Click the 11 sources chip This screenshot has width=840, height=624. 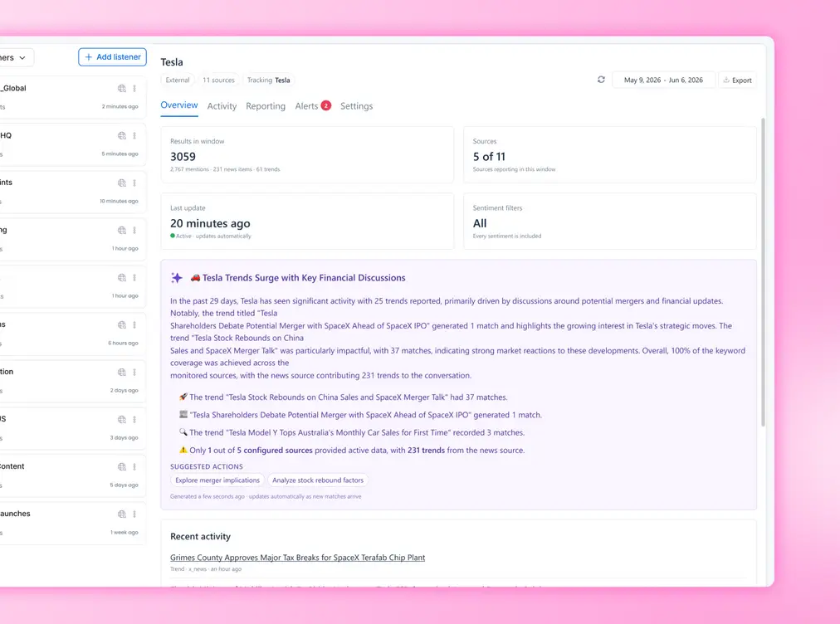[x=218, y=80]
